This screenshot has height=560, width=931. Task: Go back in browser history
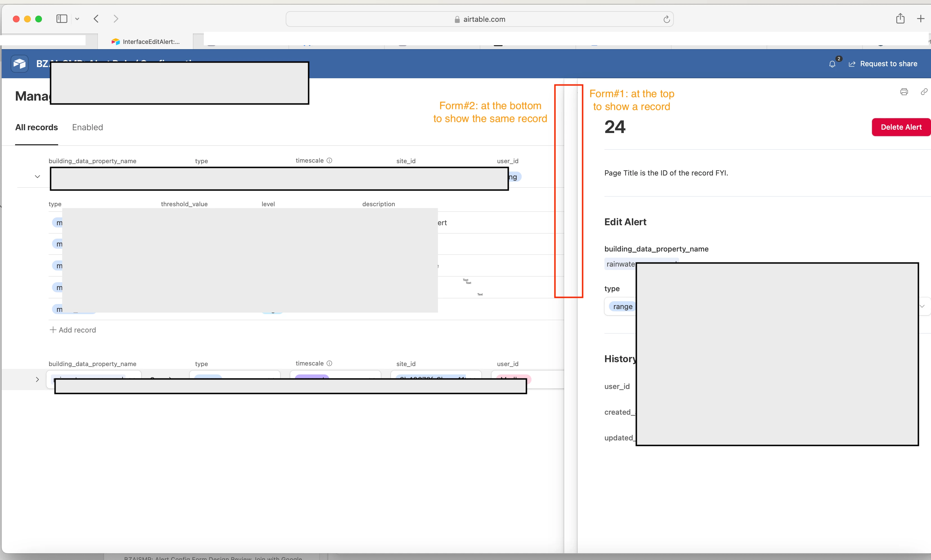tap(96, 19)
